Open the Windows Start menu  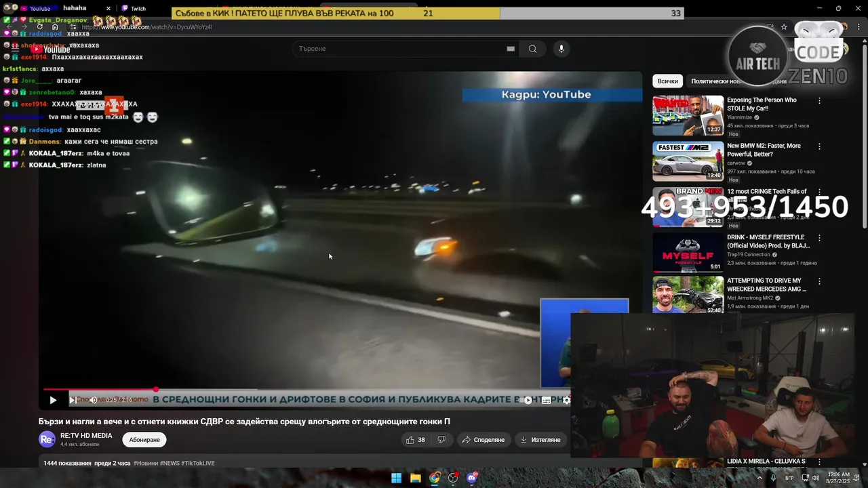[396, 478]
